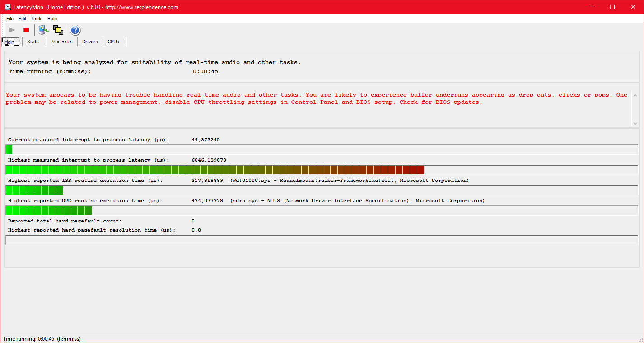Screen dimensions: 644x343
Task: Open the File menu
Action: pos(10,19)
